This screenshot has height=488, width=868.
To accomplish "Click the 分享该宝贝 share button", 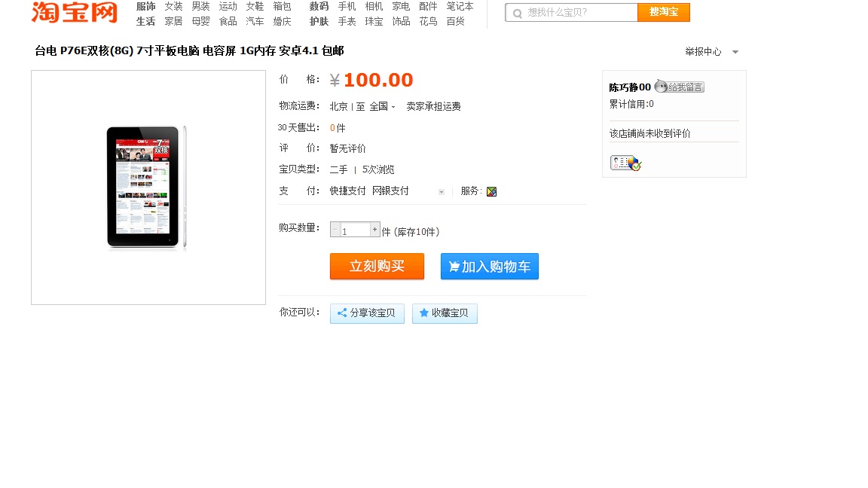I will click(367, 313).
